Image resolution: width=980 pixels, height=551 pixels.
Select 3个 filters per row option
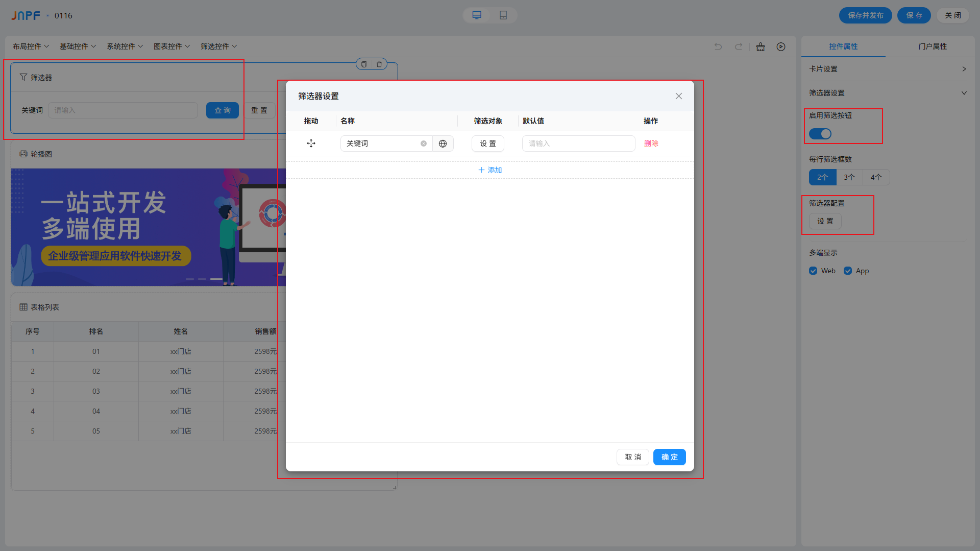coord(849,177)
